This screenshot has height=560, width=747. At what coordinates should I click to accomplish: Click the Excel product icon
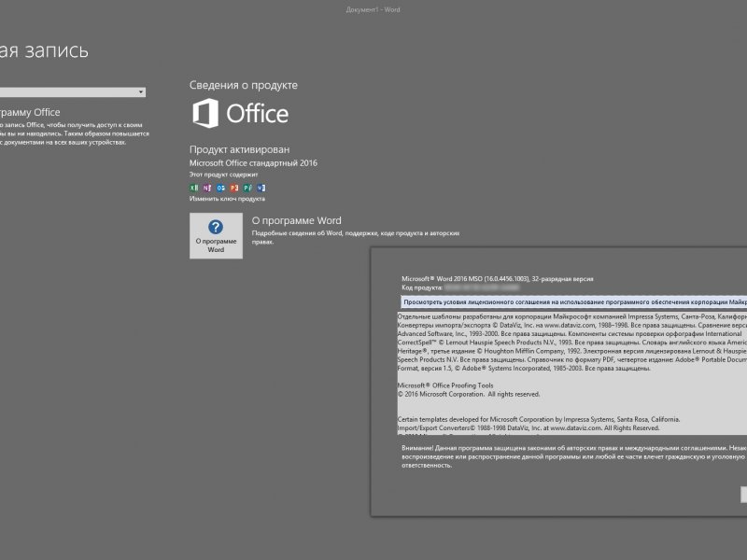pos(194,188)
